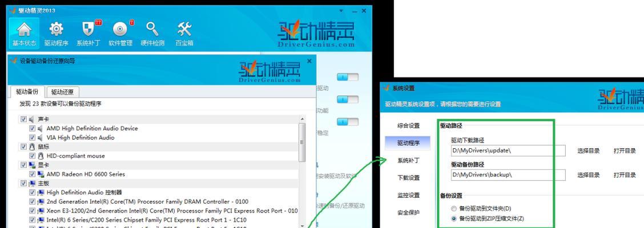The height and width of the screenshot is (228, 644).
Task: Open the 基本状态 home icon
Action: [24, 33]
